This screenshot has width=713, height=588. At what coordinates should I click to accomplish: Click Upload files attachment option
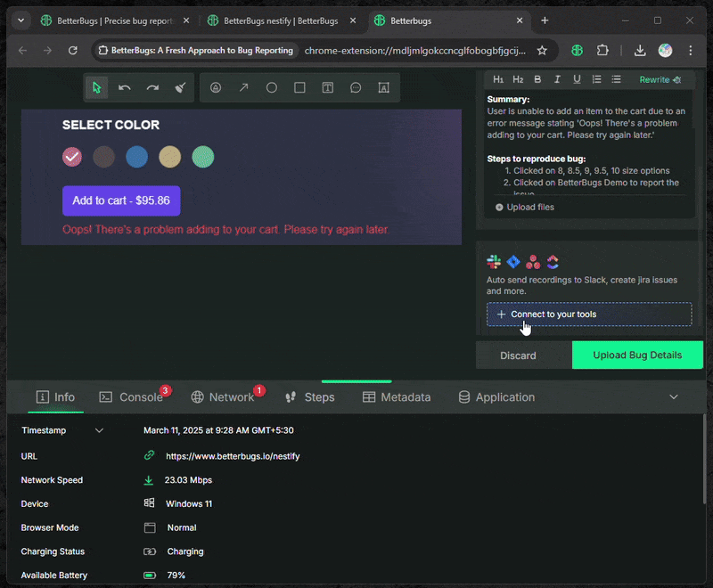click(x=525, y=208)
